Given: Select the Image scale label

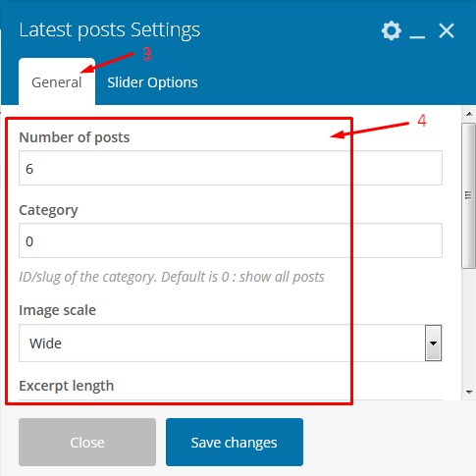Looking at the screenshot, I should 57,310.
